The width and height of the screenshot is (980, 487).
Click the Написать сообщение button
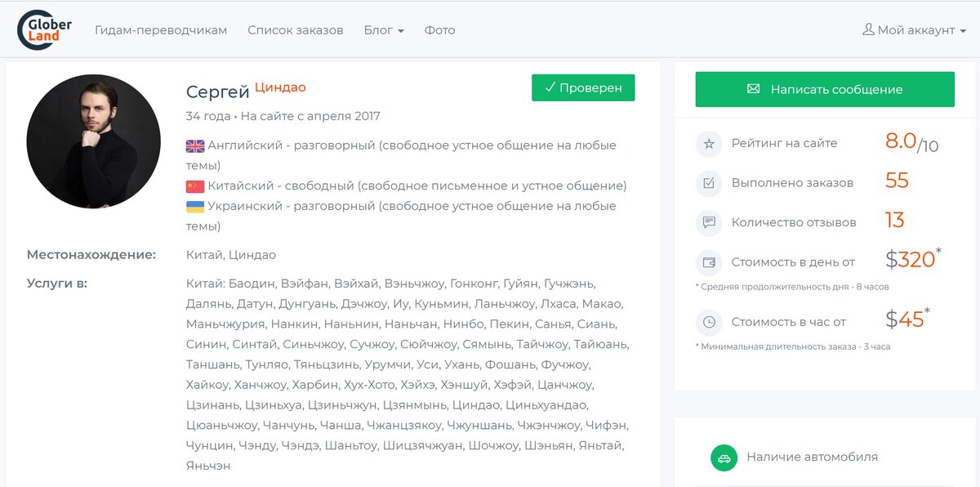point(824,90)
